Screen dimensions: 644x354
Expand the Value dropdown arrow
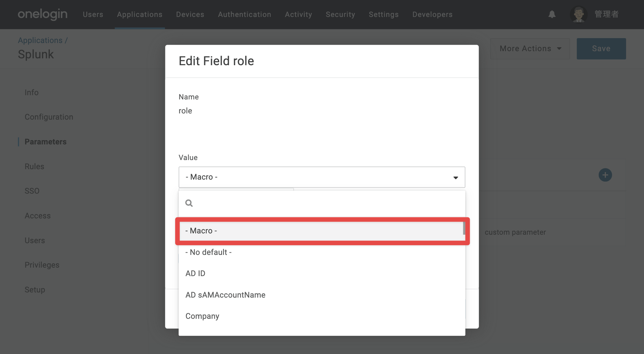pos(455,178)
